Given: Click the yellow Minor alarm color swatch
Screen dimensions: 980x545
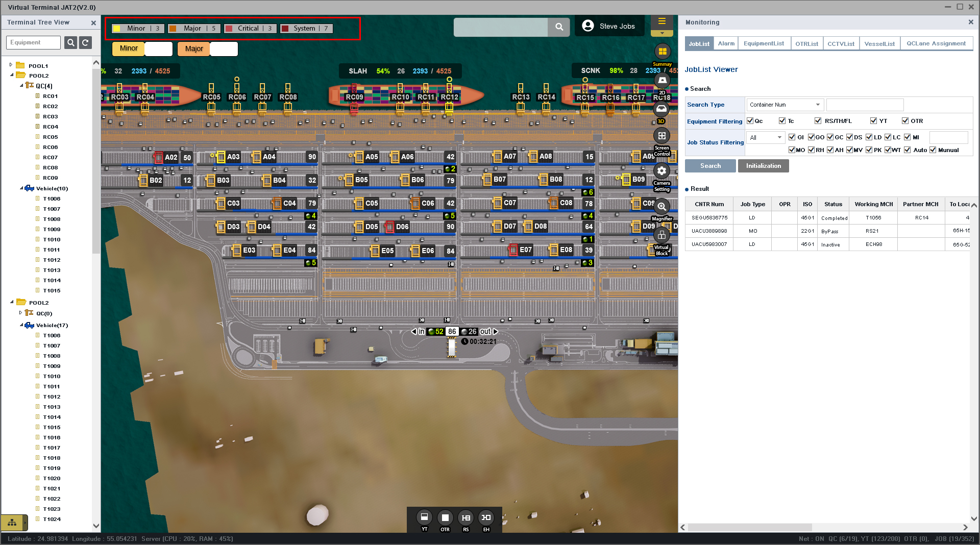Looking at the screenshot, I should [x=117, y=29].
